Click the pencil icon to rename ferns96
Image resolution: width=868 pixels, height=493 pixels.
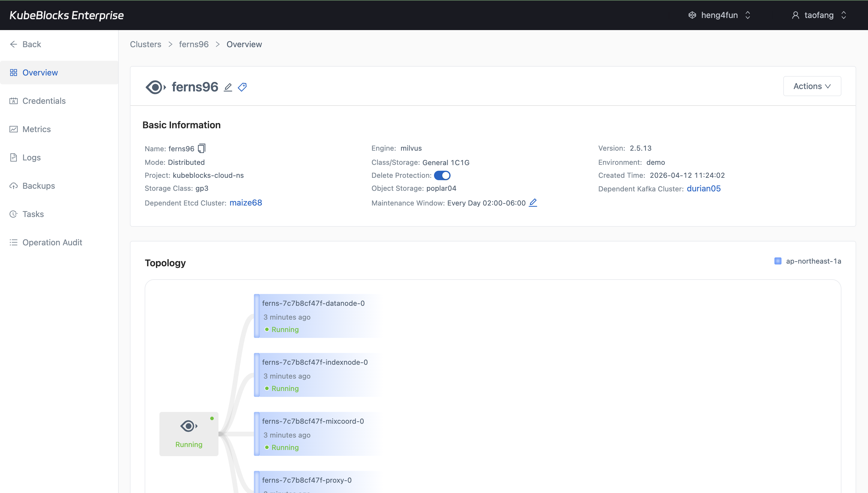pos(227,87)
